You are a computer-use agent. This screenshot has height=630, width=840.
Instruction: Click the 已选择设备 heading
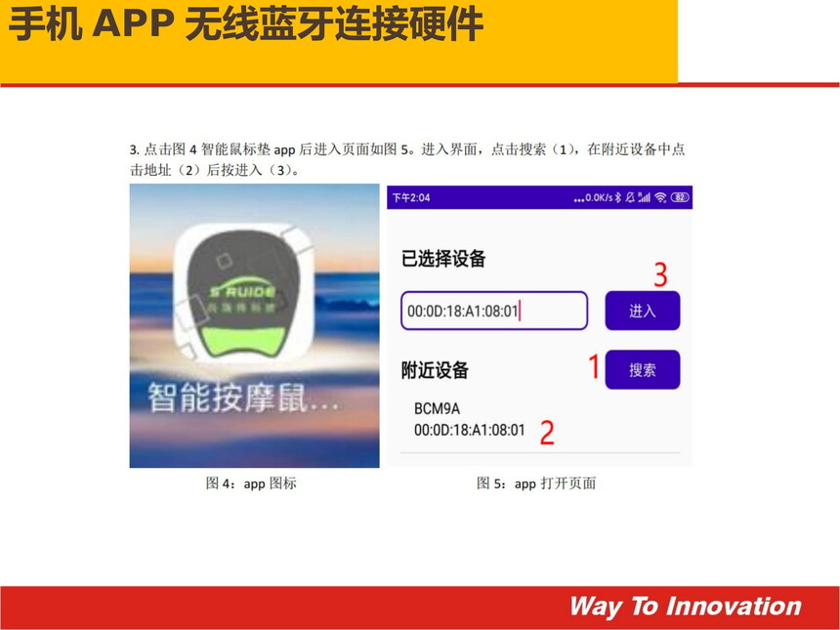click(x=443, y=259)
